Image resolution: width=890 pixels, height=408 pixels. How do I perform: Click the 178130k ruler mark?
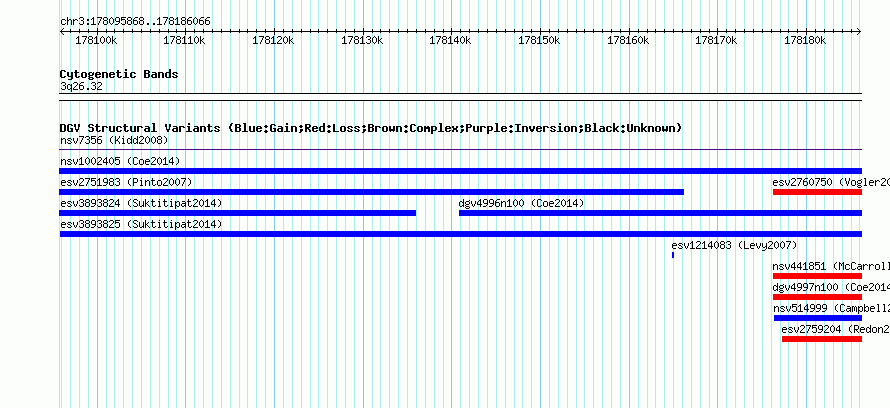point(362,40)
